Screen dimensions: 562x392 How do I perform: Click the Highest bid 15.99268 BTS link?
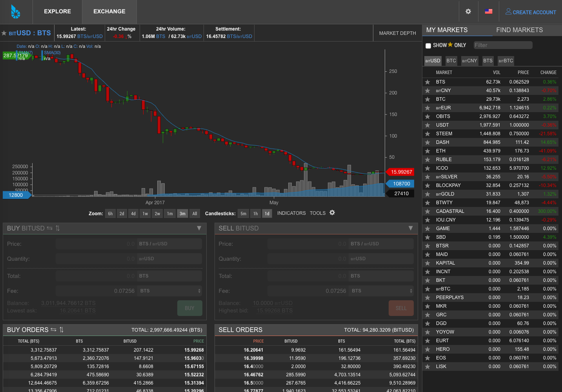[275, 310]
